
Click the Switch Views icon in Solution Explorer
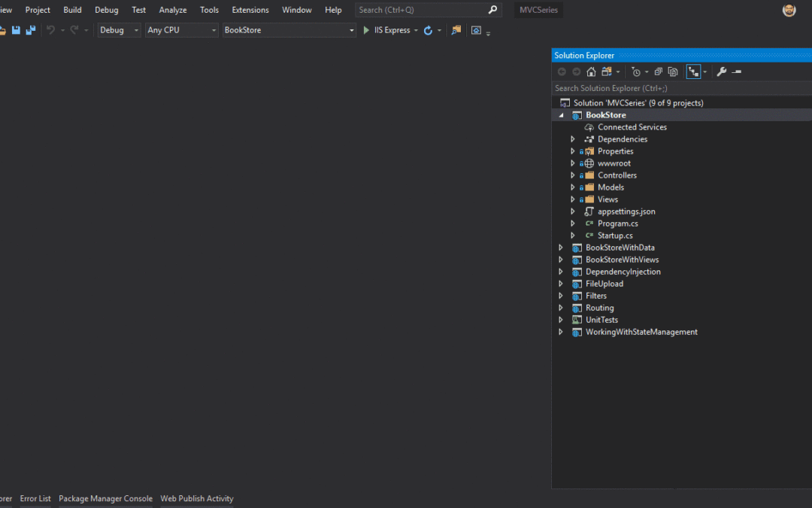(x=607, y=71)
